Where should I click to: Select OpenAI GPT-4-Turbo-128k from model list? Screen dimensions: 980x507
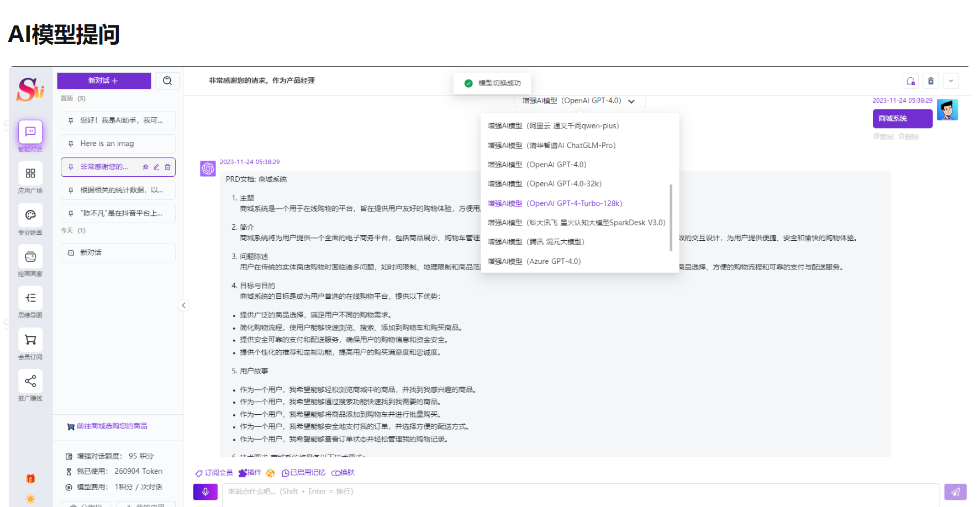tap(555, 203)
